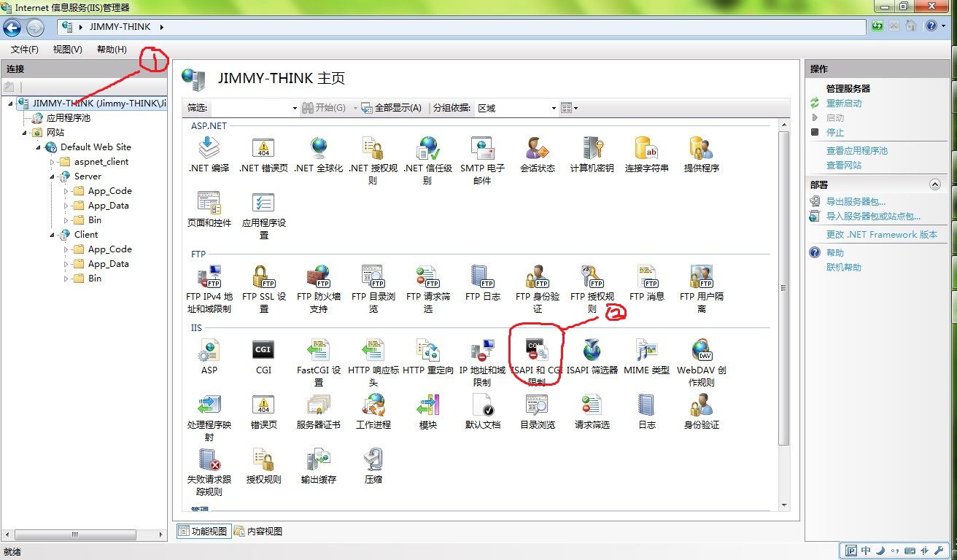The image size is (957, 560).
Task: Open the 连接字符串 connection strings icon
Action: [x=647, y=149]
